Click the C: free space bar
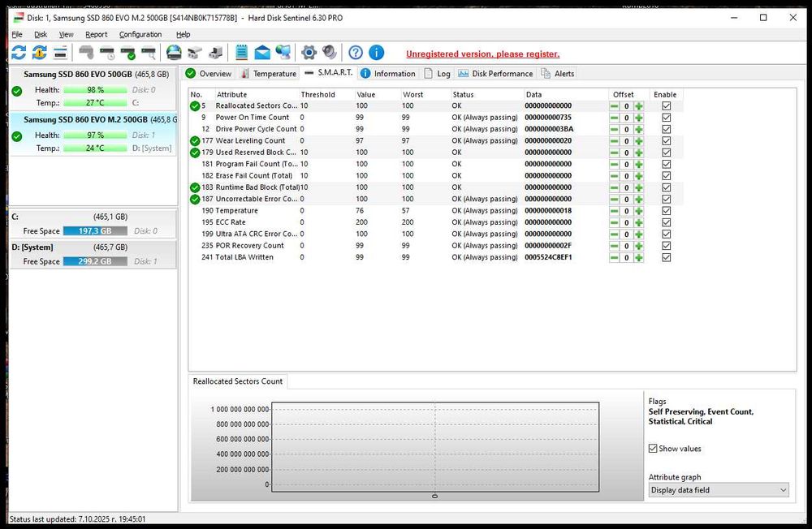This screenshot has width=812, height=529. 94,231
